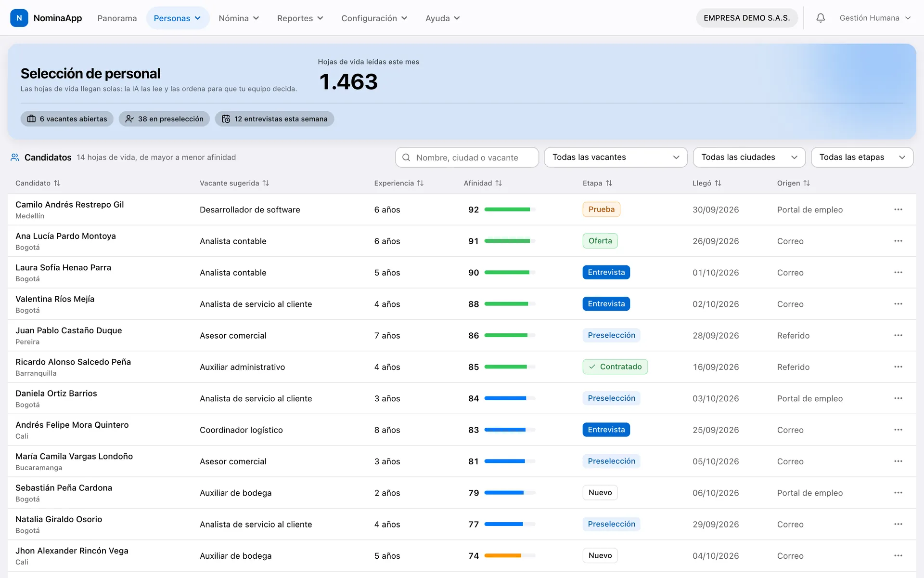
Task: Sort by Origen column arrows
Action: tap(807, 183)
